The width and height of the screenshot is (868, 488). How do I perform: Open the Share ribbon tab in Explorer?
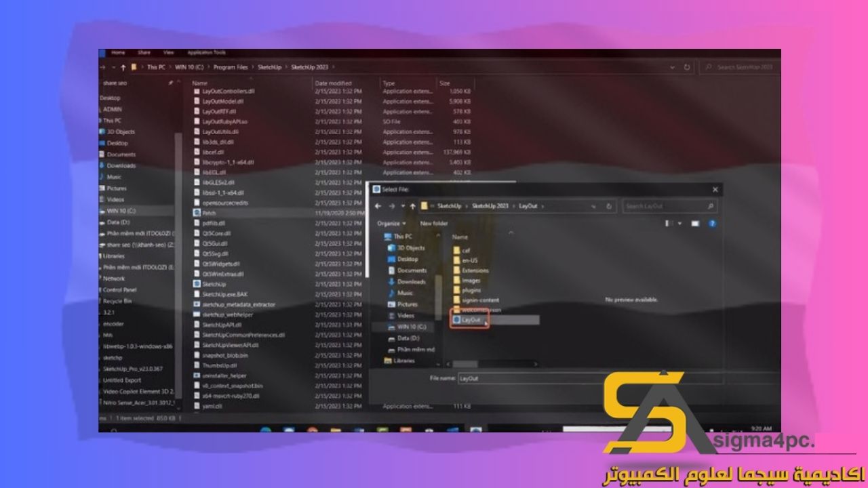click(144, 52)
